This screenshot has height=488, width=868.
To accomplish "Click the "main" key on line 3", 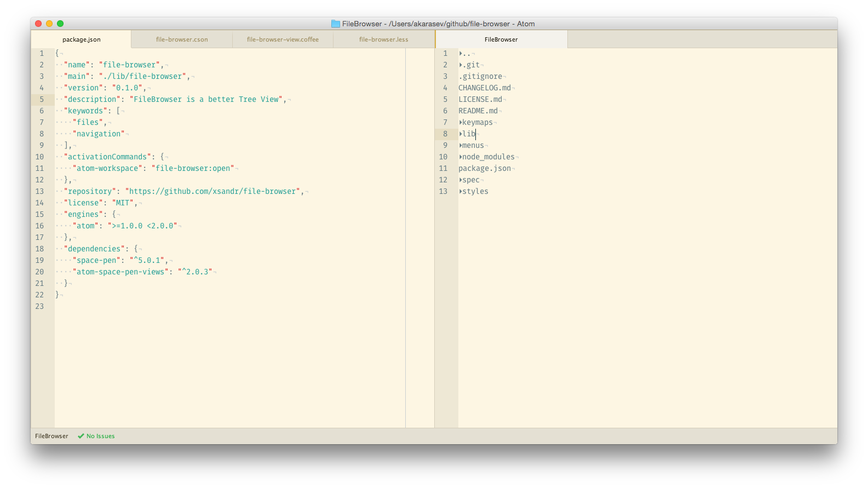I will 77,76.
